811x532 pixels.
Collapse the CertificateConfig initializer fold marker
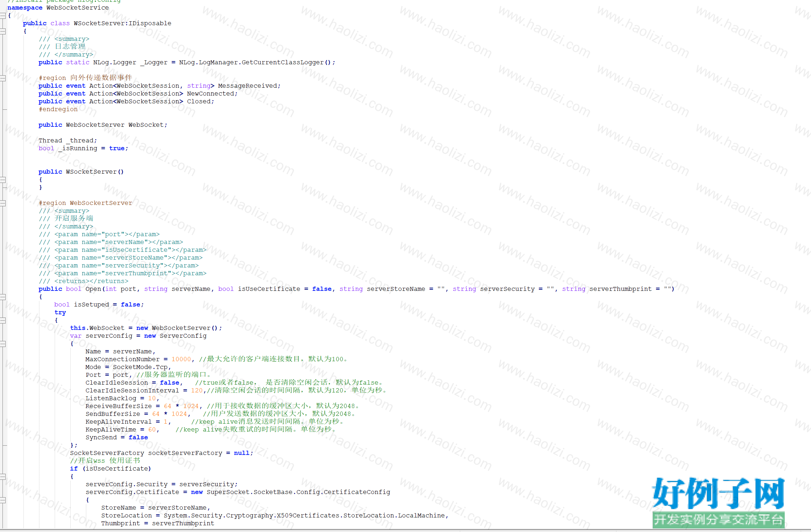pyautogui.click(x=3, y=500)
